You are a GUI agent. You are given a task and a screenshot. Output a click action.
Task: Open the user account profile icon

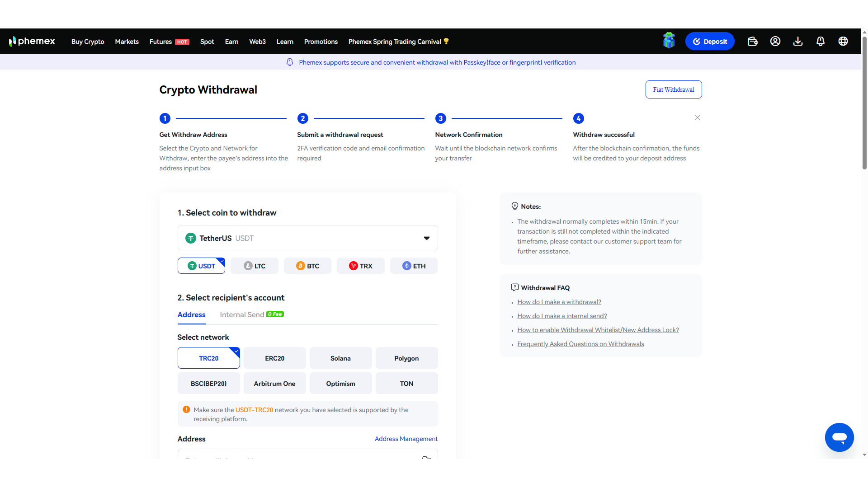point(775,41)
